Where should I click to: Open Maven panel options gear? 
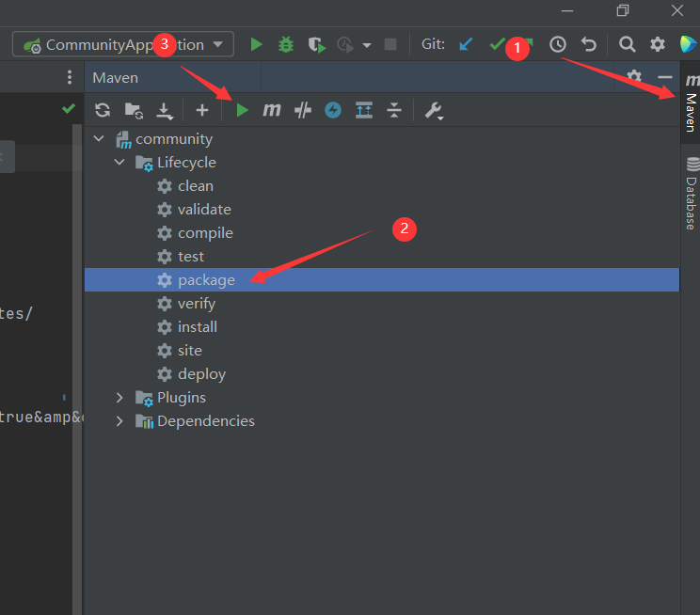(634, 76)
